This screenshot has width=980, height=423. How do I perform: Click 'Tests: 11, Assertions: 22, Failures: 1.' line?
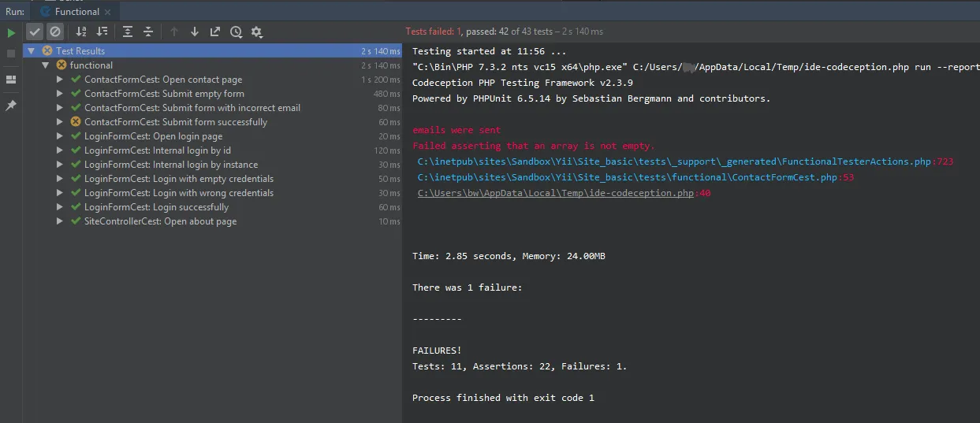click(x=520, y=366)
